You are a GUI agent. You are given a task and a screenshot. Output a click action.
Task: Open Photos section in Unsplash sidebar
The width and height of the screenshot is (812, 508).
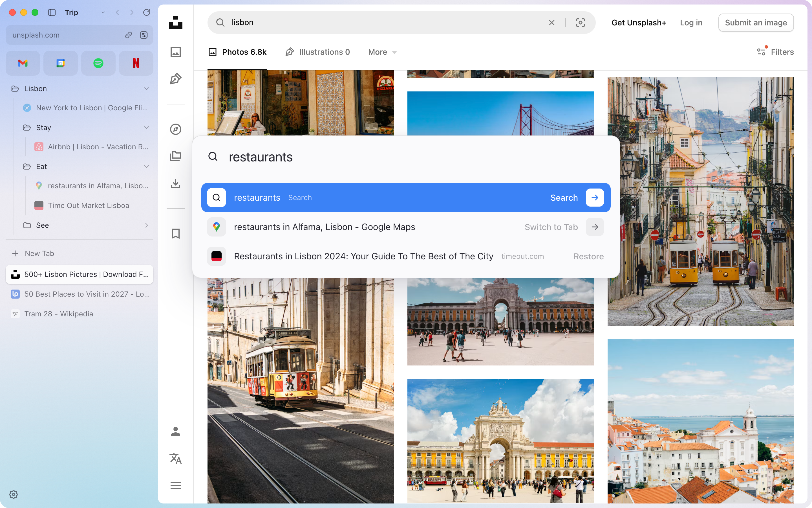pos(175,52)
